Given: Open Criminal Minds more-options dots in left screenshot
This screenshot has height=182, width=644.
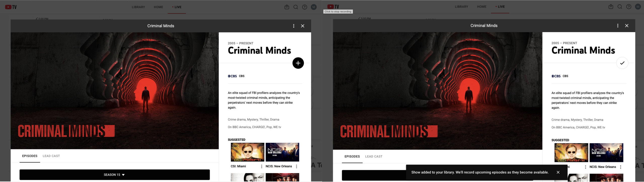Looking at the screenshot, I should (294, 26).
